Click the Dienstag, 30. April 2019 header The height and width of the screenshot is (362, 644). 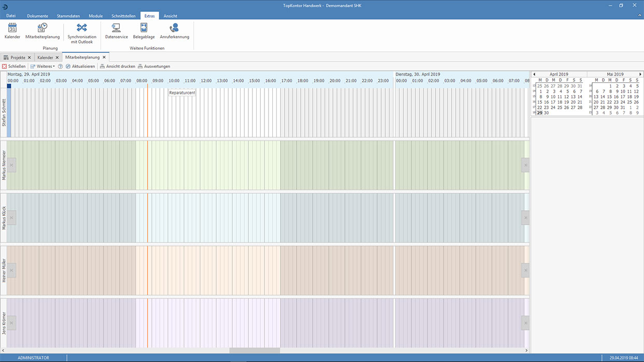point(418,75)
